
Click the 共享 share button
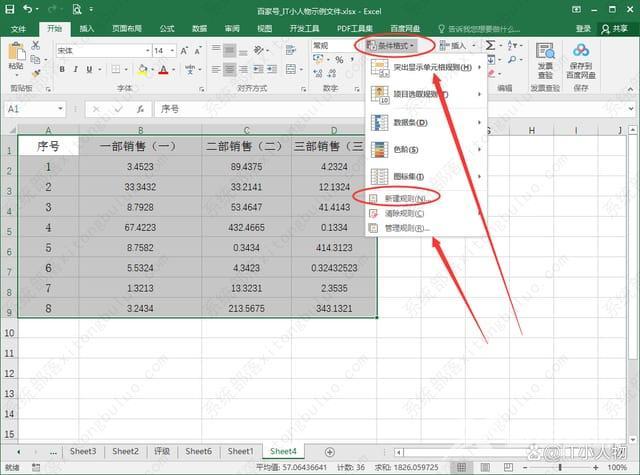click(615, 29)
